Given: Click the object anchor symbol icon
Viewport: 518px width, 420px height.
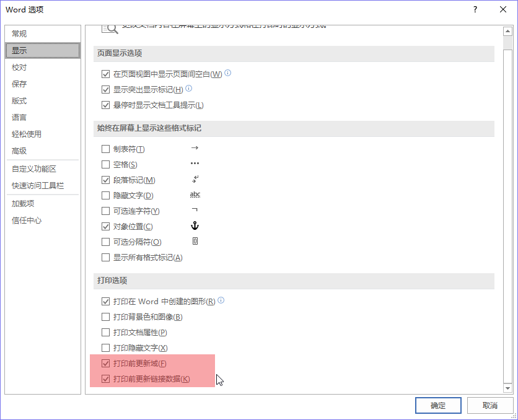Looking at the screenshot, I should (195, 226).
